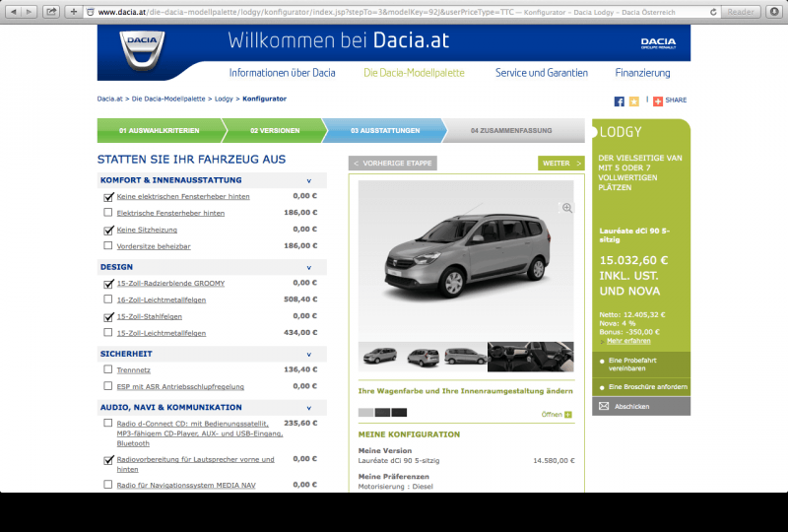Go back with Safari's back arrow

[x=14, y=12]
